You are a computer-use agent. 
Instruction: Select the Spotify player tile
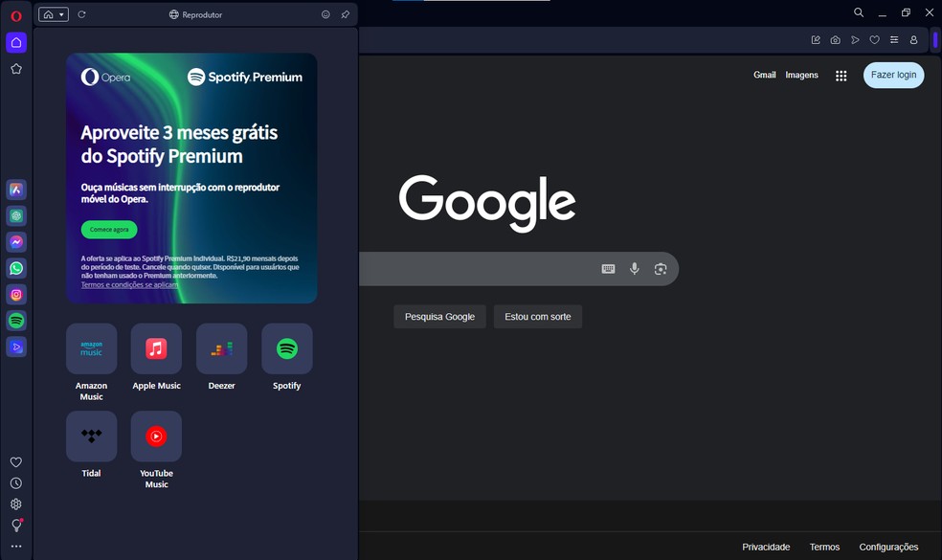tap(286, 349)
